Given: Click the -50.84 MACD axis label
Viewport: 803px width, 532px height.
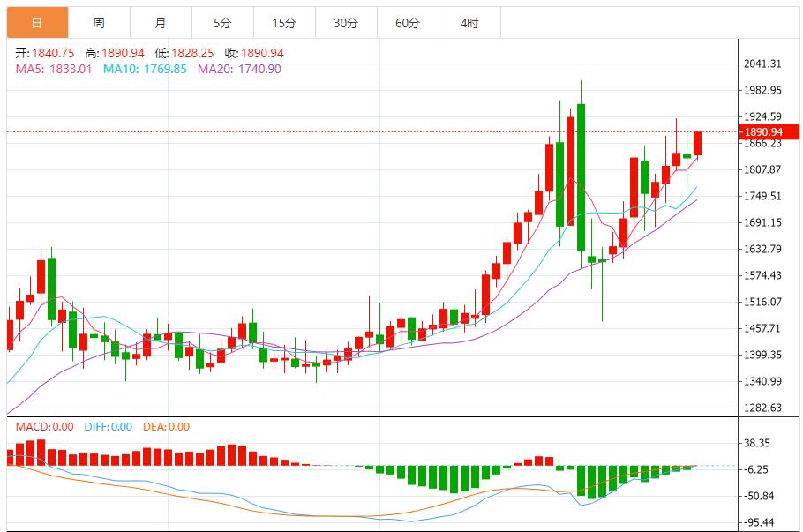Looking at the screenshot, I should pyautogui.click(x=757, y=496).
